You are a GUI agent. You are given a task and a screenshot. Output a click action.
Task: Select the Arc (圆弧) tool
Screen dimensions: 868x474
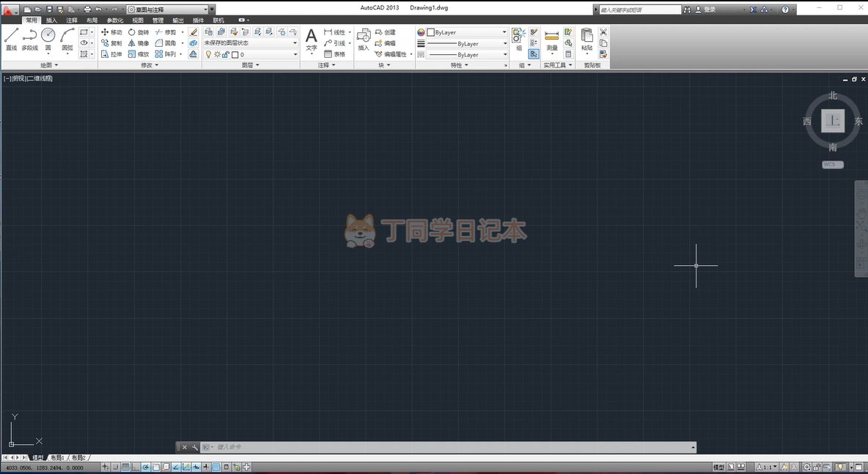click(x=67, y=40)
